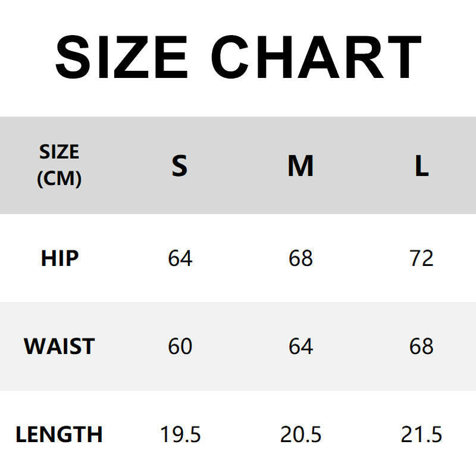The width and height of the screenshot is (476, 476).
Task: Click the word SIZE in the large title
Action: point(121,57)
